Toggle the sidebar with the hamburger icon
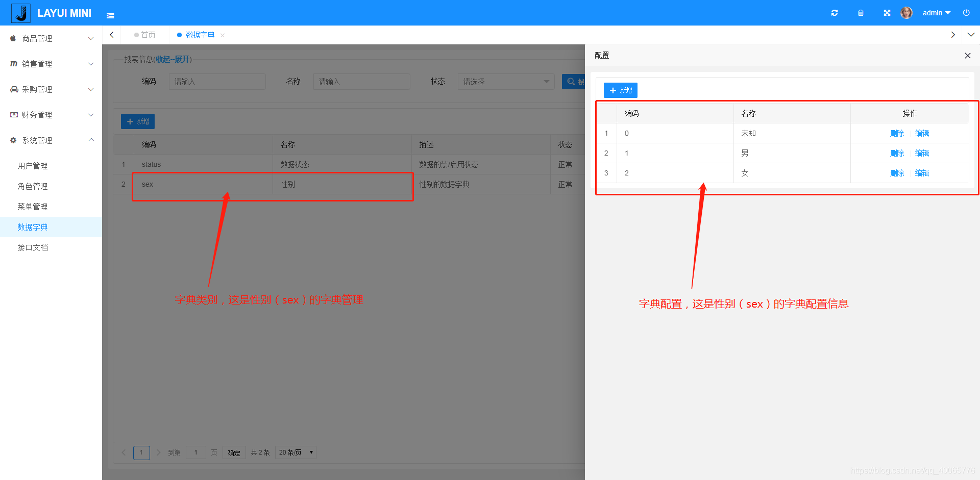This screenshot has width=980, height=480. click(110, 15)
